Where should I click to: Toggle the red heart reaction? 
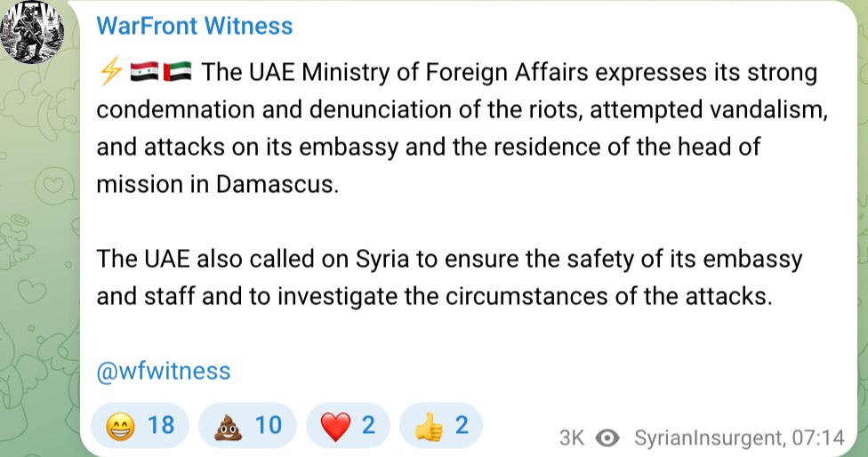347,427
